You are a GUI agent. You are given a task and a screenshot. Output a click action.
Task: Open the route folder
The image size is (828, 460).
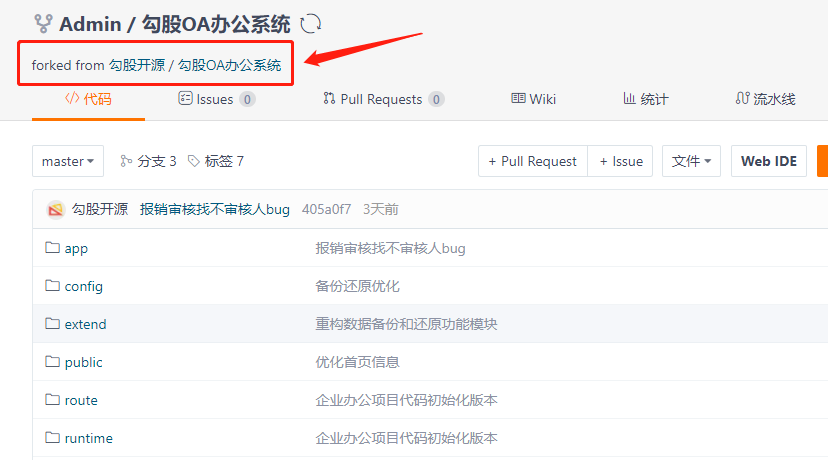81,400
